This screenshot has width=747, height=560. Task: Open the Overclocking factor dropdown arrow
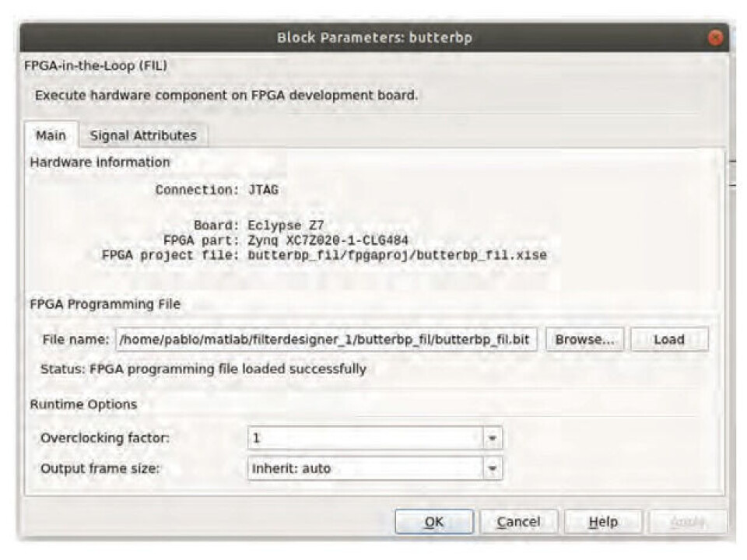pyautogui.click(x=493, y=438)
